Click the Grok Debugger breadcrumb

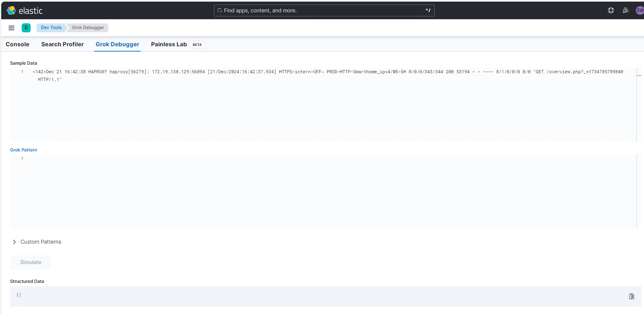click(x=88, y=28)
